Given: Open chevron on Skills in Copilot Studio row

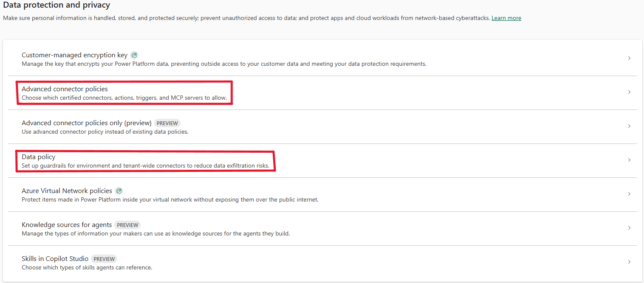Looking at the screenshot, I should tap(629, 262).
